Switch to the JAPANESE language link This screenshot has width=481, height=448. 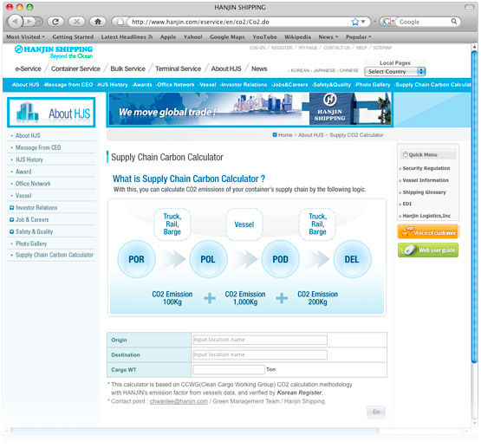click(x=324, y=70)
